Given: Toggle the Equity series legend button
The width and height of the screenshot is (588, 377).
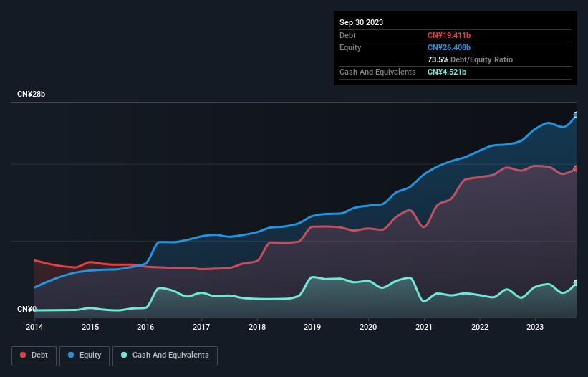Looking at the screenshot, I should click(85, 355).
